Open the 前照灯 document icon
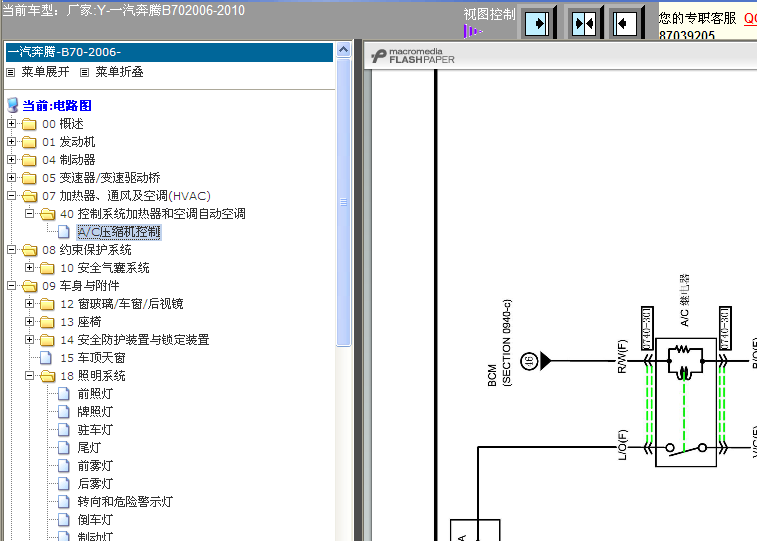The image size is (757, 541). [64, 394]
